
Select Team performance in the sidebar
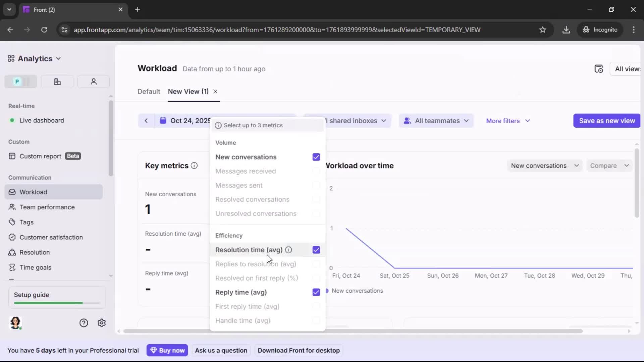47,207
